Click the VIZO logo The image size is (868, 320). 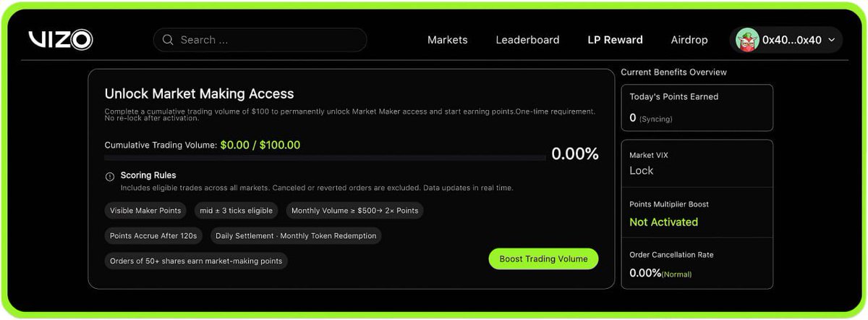pos(61,40)
